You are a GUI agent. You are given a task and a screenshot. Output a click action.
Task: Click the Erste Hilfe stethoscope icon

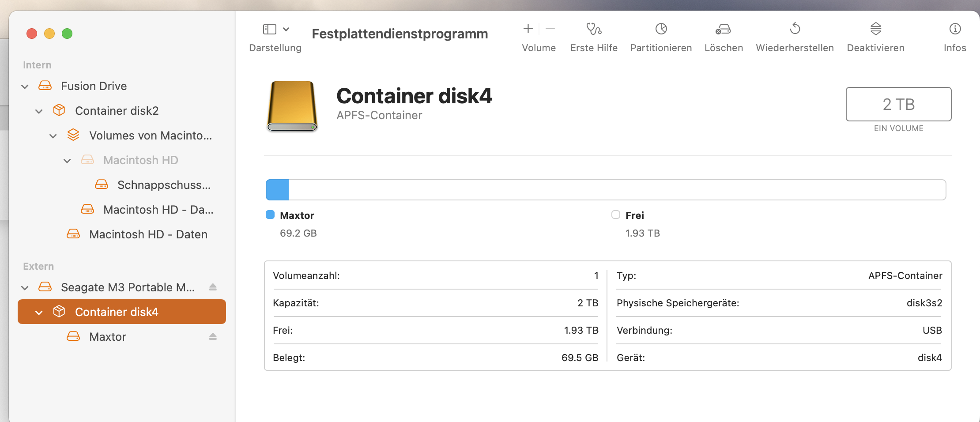click(594, 29)
